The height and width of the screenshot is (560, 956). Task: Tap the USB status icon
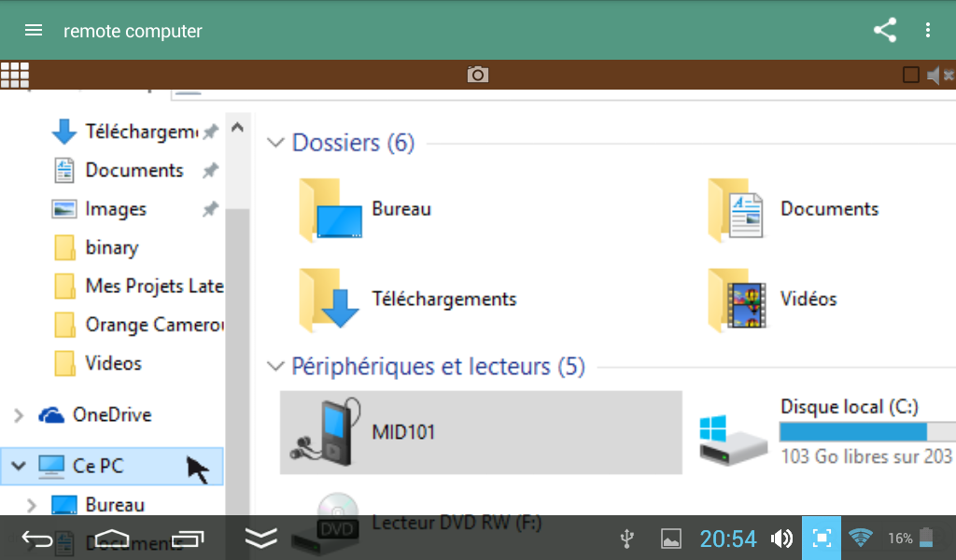pyautogui.click(x=626, y=539)
